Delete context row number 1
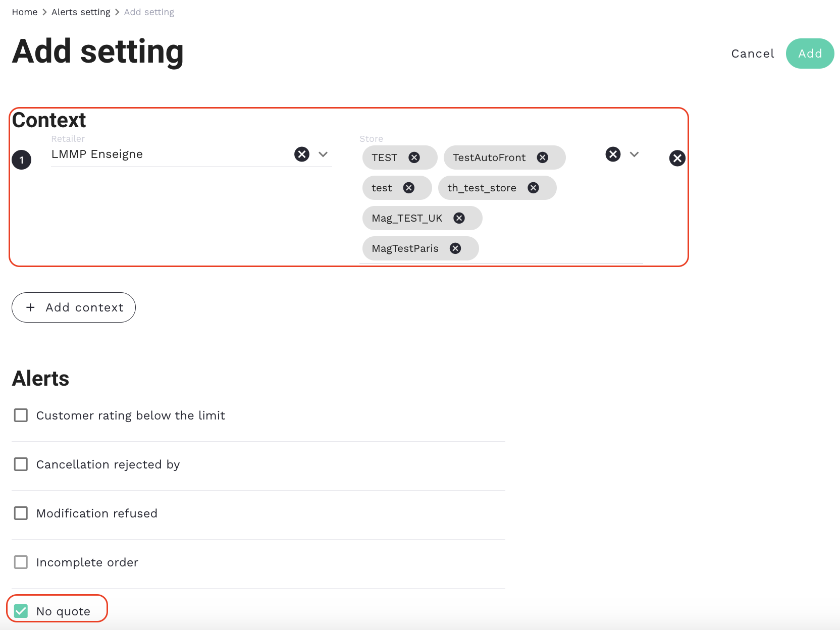This screenshot has height=630, width=840. tap(677, 159)
